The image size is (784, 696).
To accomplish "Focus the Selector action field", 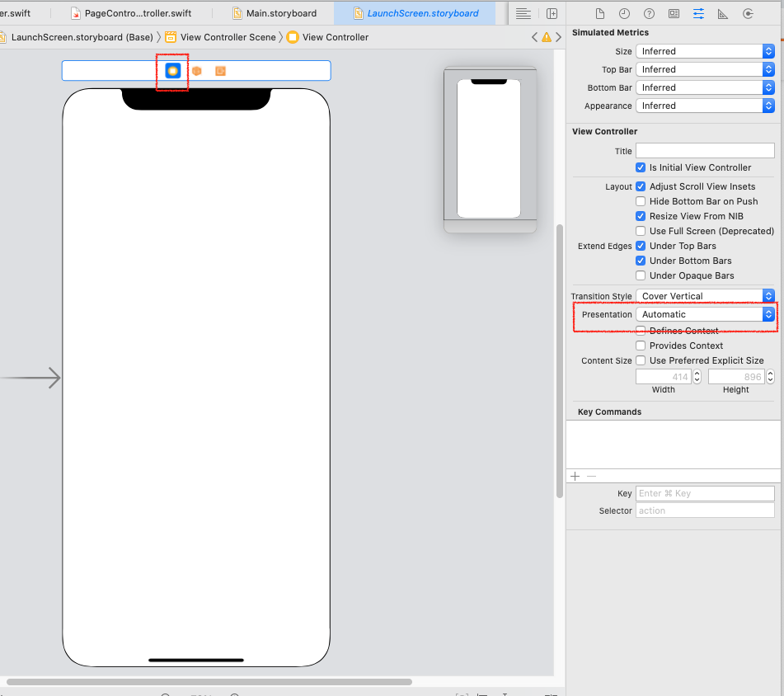I will (x=705, y=510).
